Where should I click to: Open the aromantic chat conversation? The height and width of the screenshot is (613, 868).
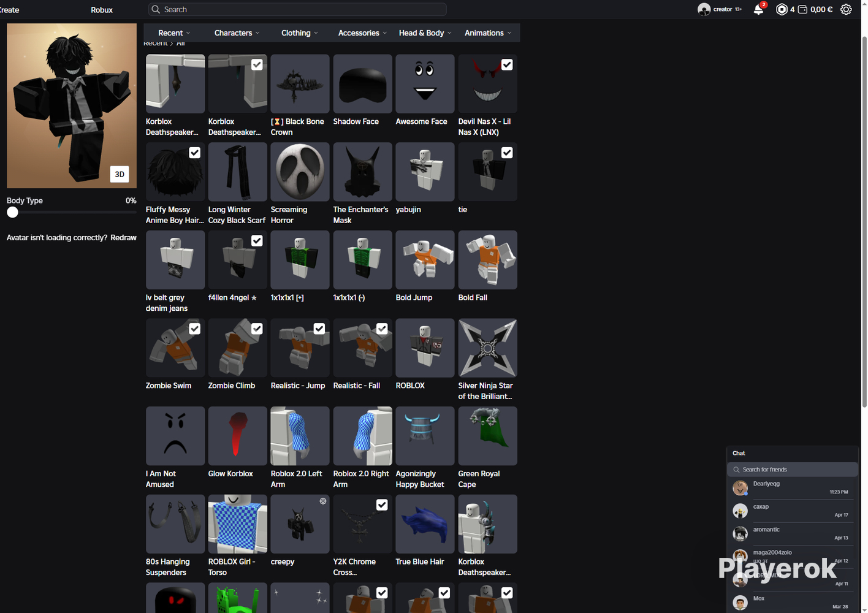(x=792, y=533)
